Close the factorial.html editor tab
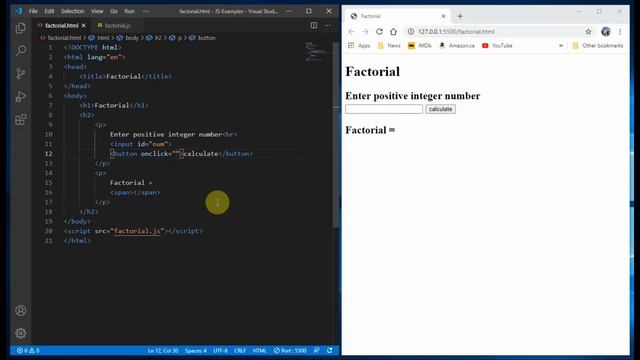Screen dimensions: 640x360 84,25
